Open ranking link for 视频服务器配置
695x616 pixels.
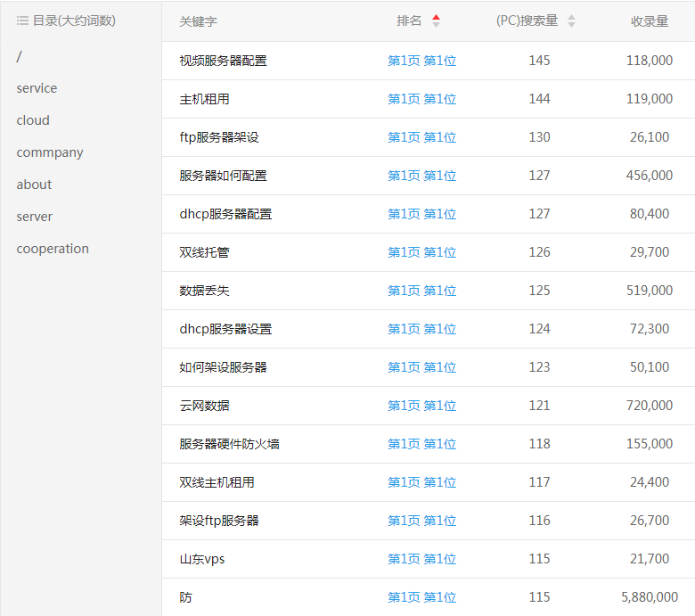[x=421, y=61]
